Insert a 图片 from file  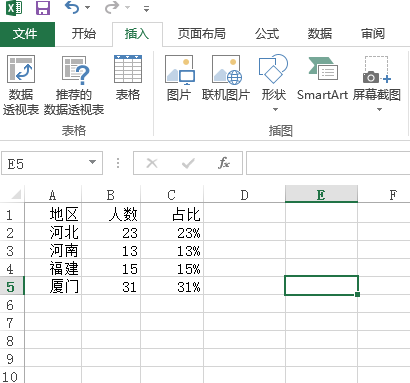tap(179, 78)
